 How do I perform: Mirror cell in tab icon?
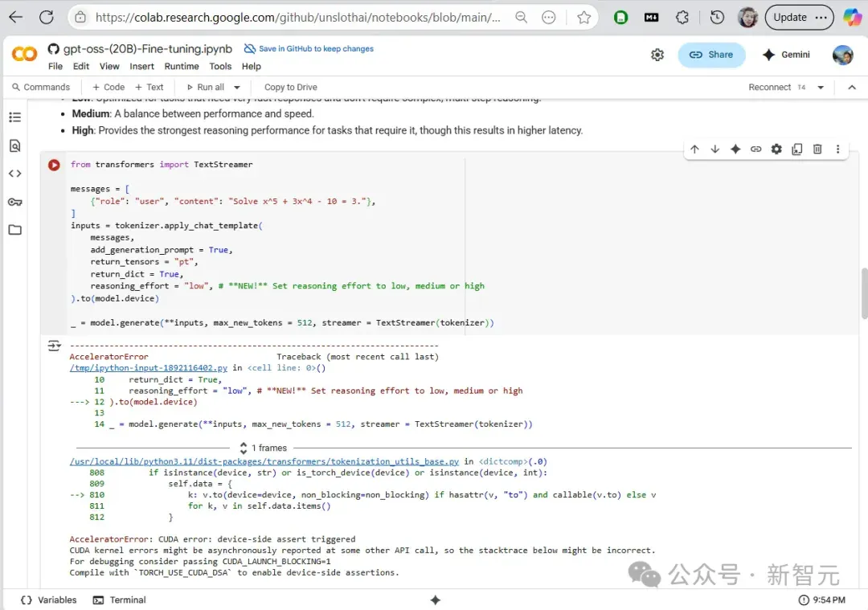[797, 149]
